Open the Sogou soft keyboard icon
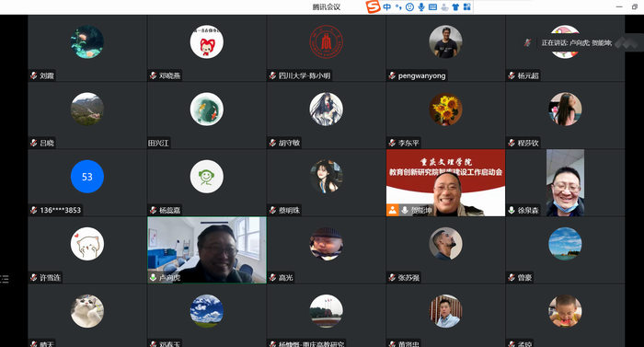Viewport: 644px width, 347px height. point(432,6)
